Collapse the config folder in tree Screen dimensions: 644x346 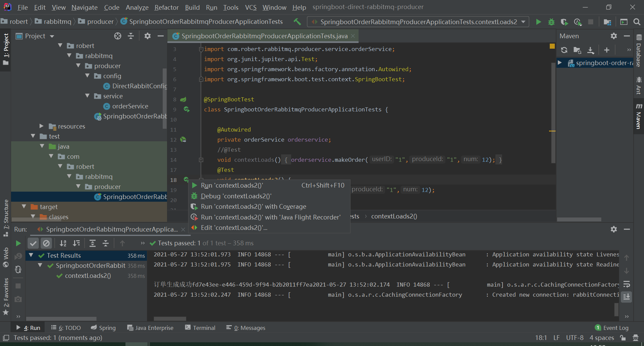(88, 76)
